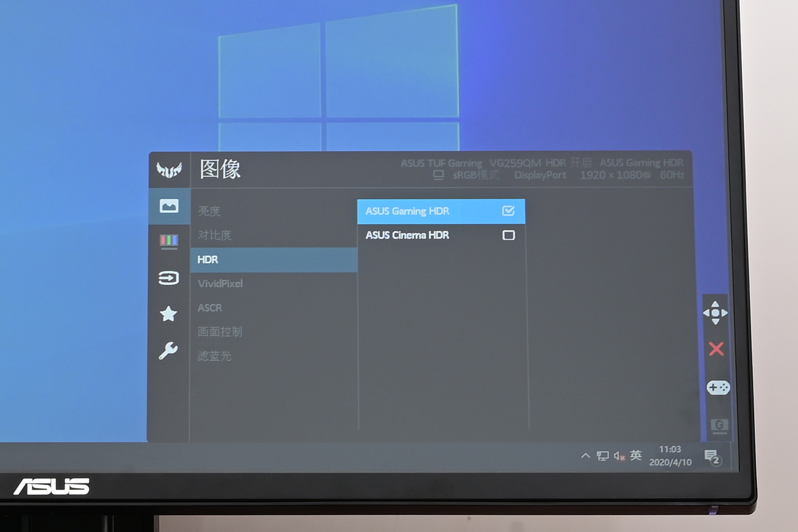798x532 pixels.
Task: Click the 图像 menu title
Action: pos(220,169)
